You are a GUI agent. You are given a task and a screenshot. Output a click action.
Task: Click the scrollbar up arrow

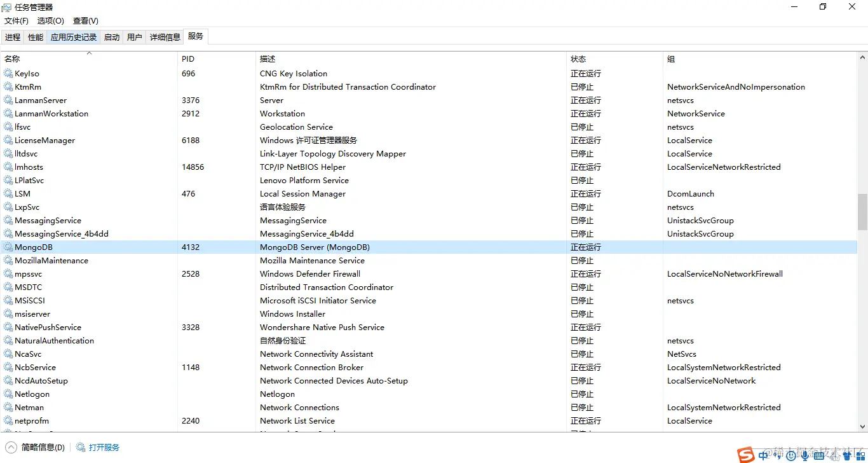(x=862, y=57)
